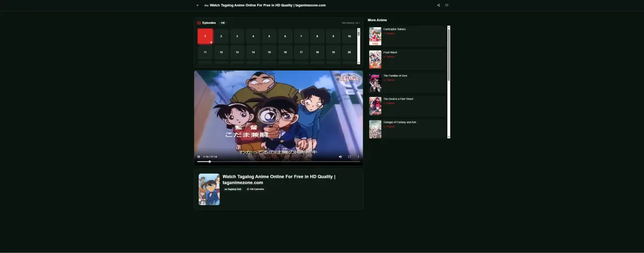Click the Detective Conan poster thumbnail
Viewport: 644px width, 253px height.
[209, 189]
